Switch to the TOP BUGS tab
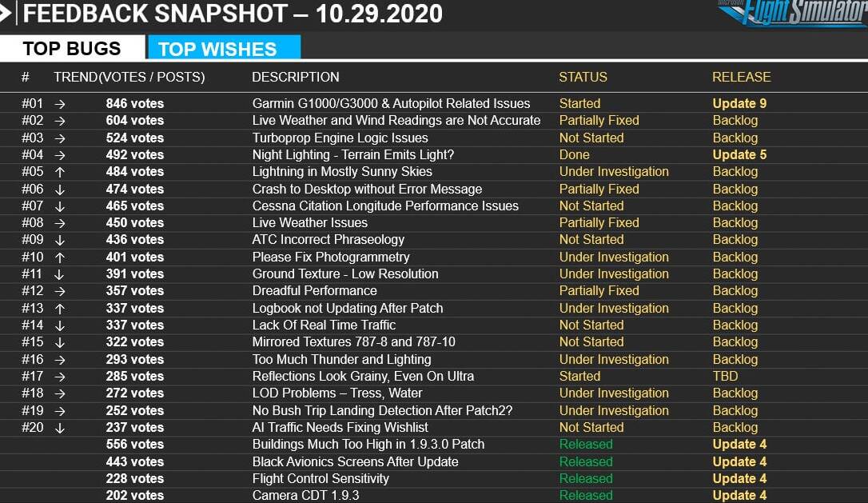Image resolution: width=868 pixels, height=503 pixels. click(x=72, y=48)
